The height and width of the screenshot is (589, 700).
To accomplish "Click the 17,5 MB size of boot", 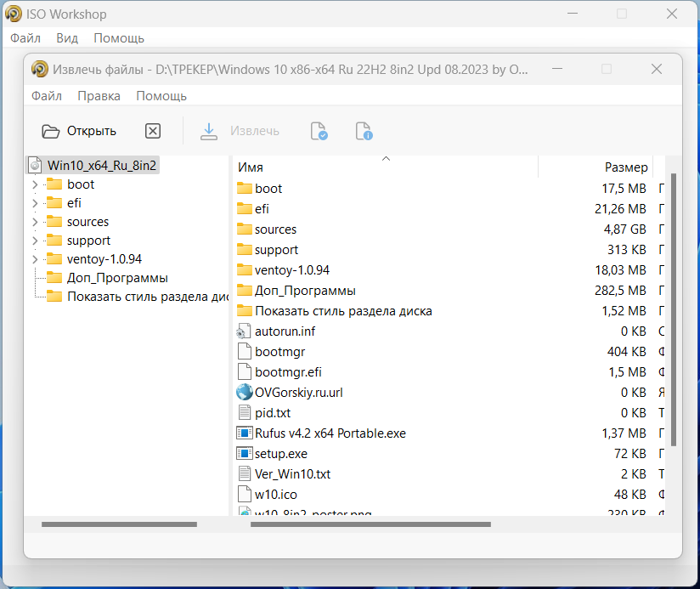I will point(624,189).
